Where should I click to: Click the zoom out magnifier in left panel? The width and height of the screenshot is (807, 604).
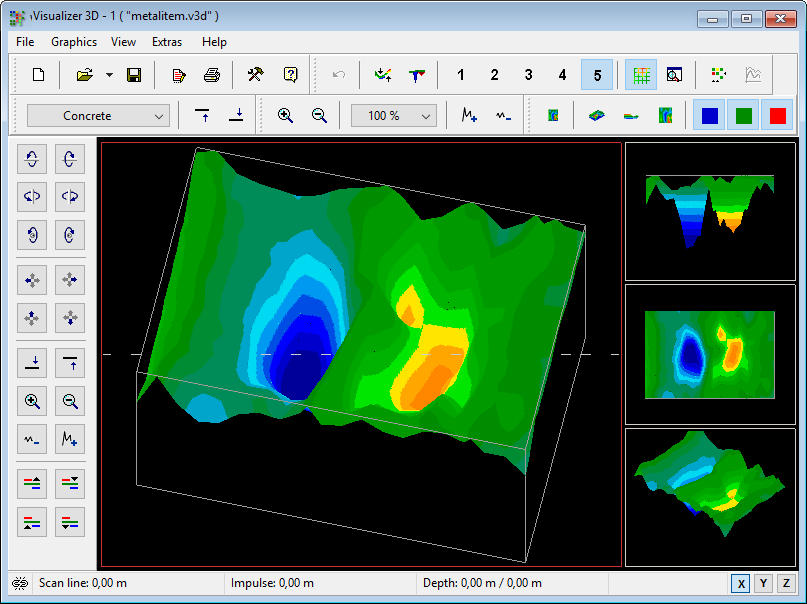[x=70, y=402]
